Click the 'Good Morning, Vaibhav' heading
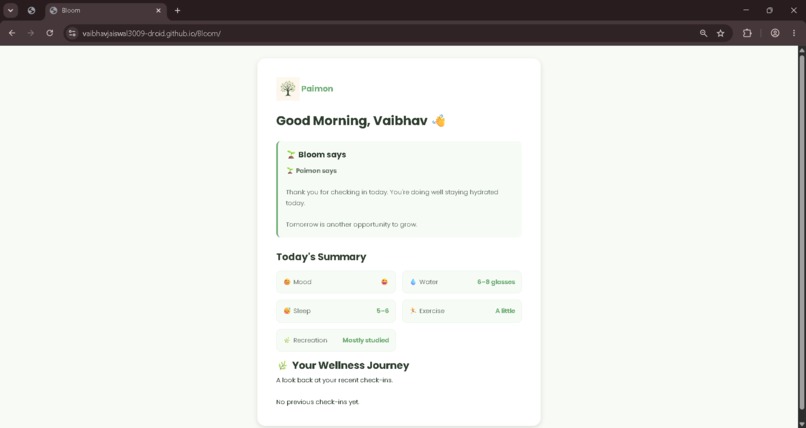Viewport: 806px width, 428px height. tap(352, 121)
